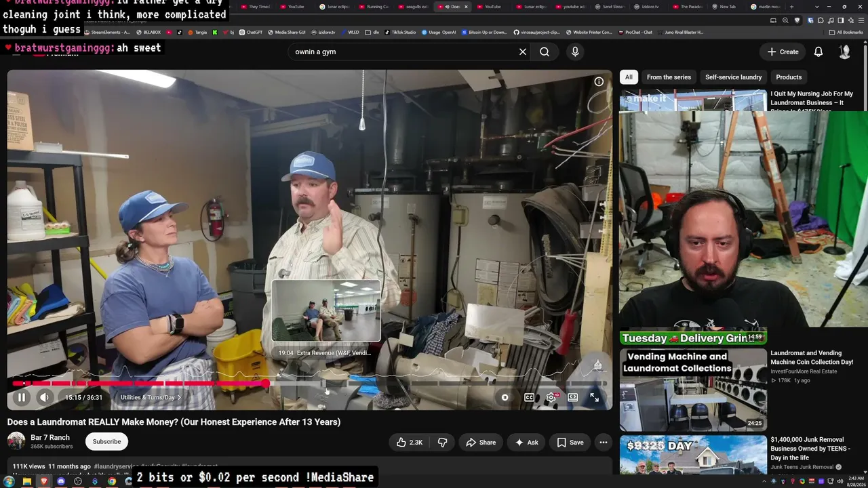Clear the search box with the X

523,52
